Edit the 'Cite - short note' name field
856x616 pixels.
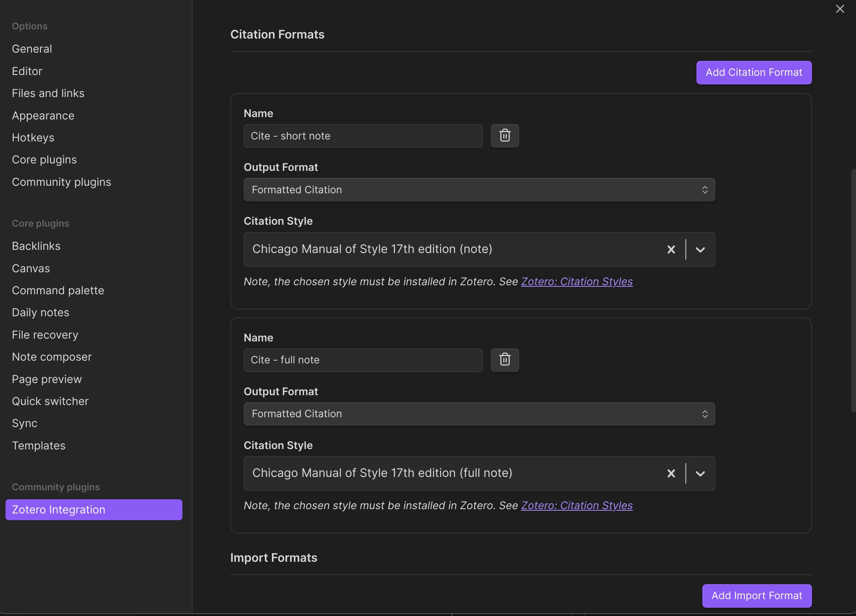pyautogui.click(x=363, y=136)
